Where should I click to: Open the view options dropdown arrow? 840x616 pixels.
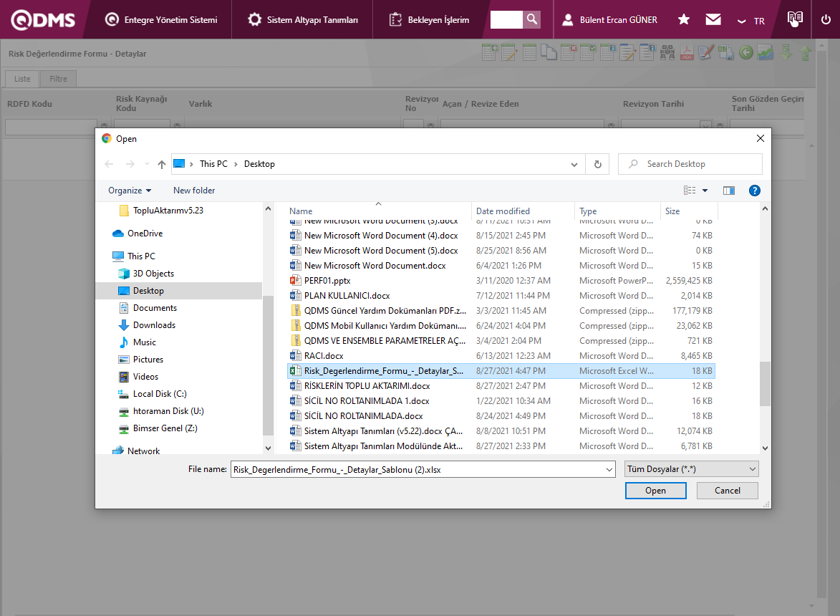[x=705, y=191]
